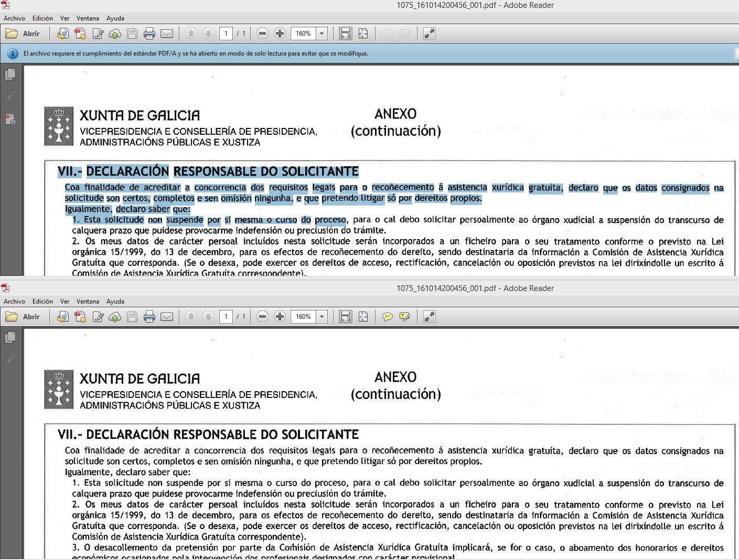This screenshot has height=560, width=739.
Task: Toggle the page thumbnails panel in the upper window
Action: (10, 74)
